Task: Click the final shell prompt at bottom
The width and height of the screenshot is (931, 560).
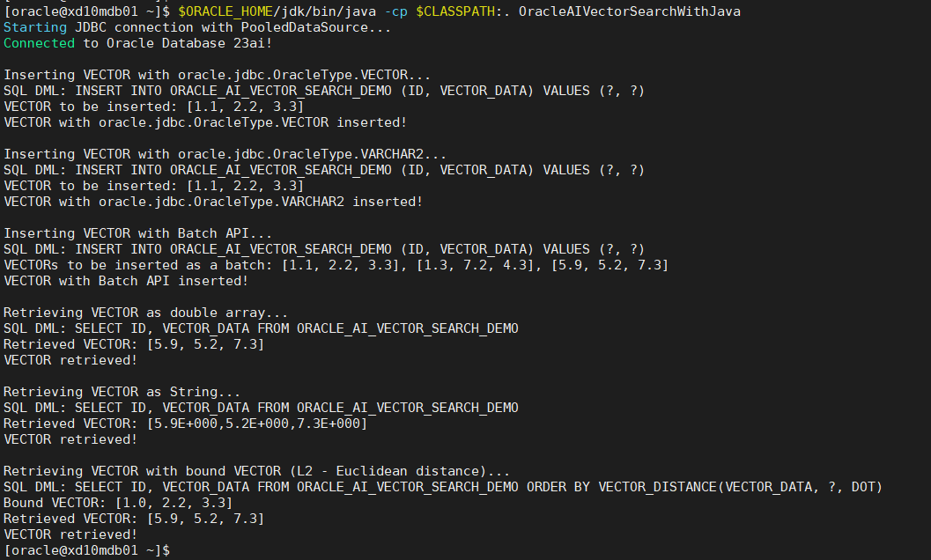Action: click(86, 550)
